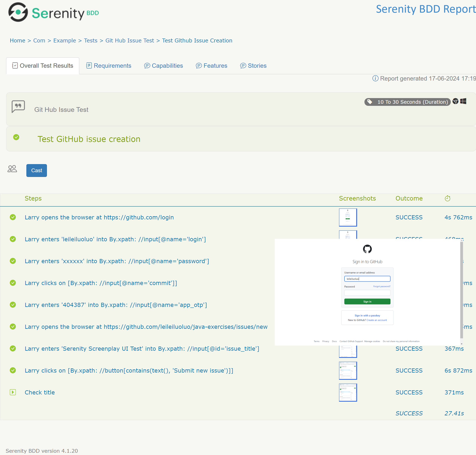Click the Outcome column header
The image size is (476, 455).
pos(409,198)
